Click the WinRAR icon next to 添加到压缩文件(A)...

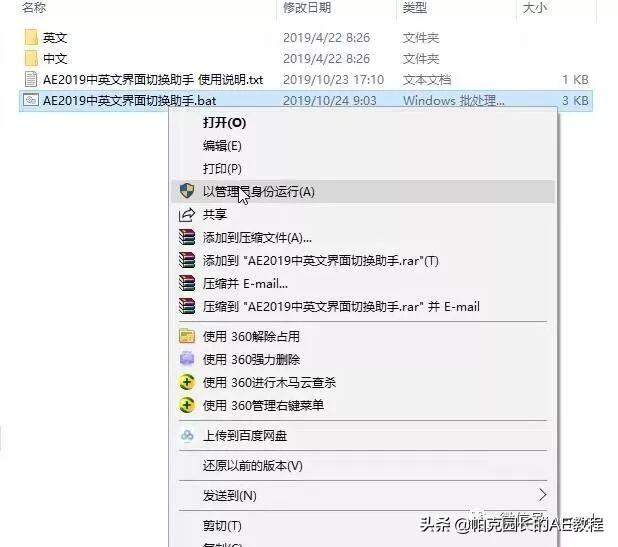click(x=187, y=238)
